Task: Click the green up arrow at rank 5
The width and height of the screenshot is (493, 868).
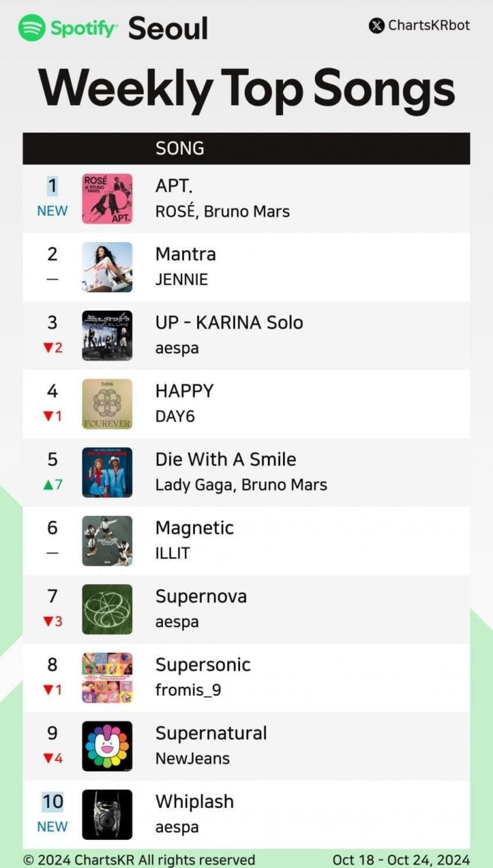Action: [48, 485]
